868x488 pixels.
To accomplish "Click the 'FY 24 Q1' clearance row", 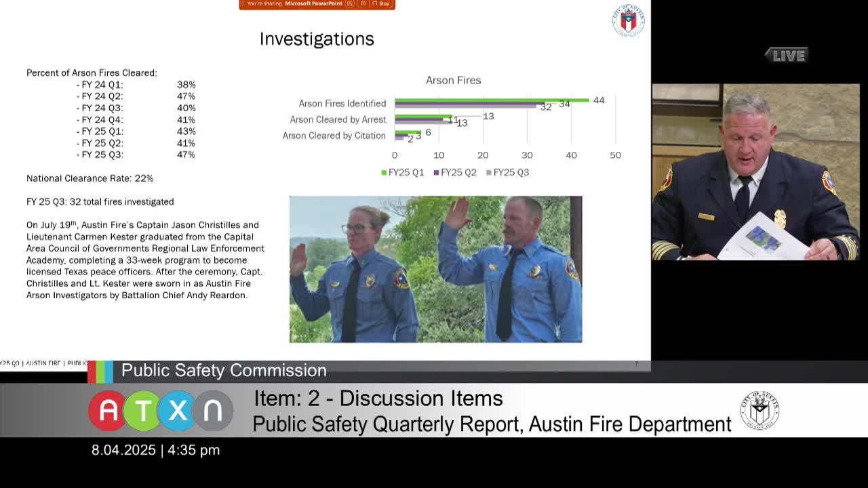I will pos(136,85).
